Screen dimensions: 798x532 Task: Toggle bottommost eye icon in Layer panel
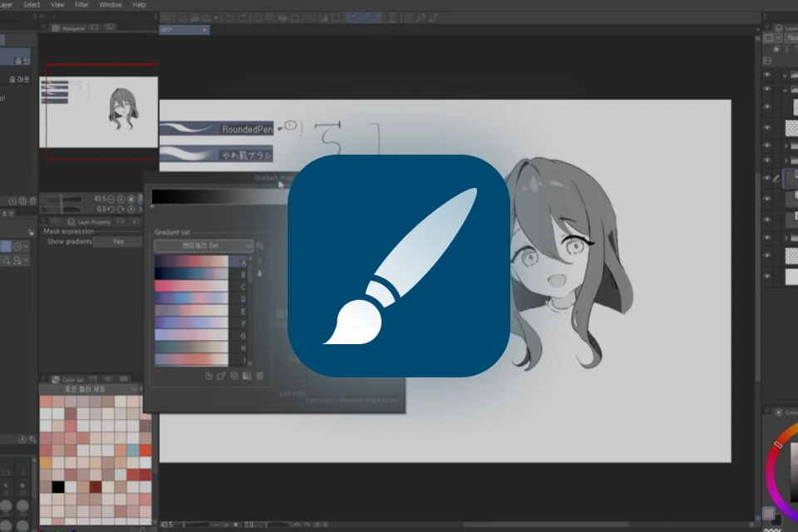coord(767,277)
